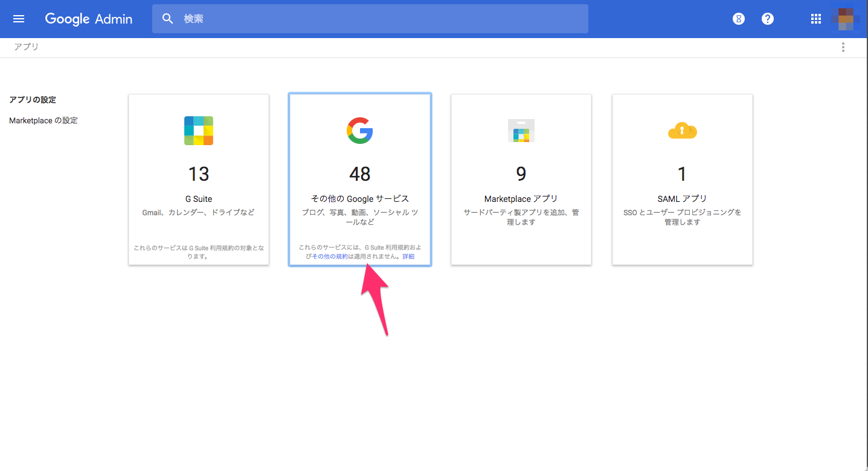The height and width of the screenshot is (471, 868).
Task: Click the number 1 count
Action: point(683,174)
